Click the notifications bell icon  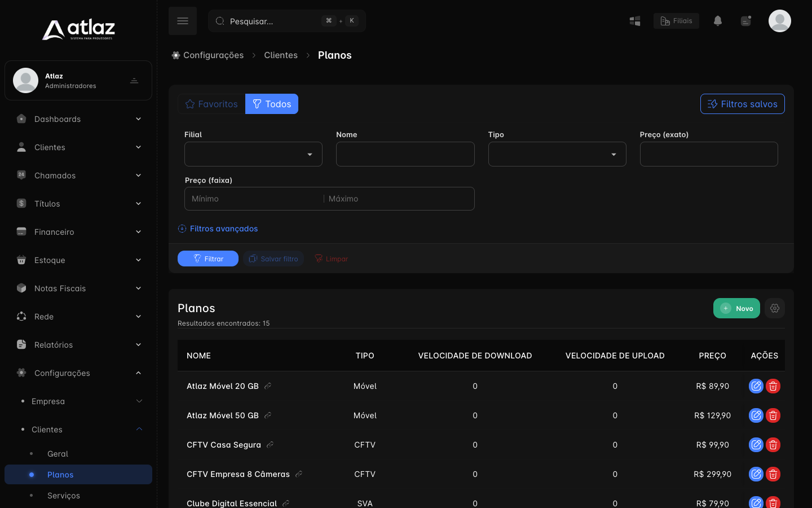(x=717, y=21)
